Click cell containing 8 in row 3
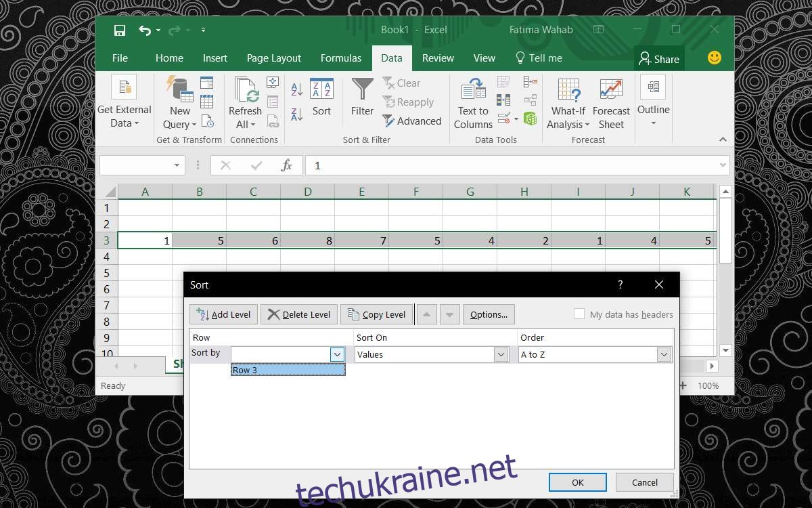Image resolution: width=812 pixels, height=508 pixels. click(307, 240)
